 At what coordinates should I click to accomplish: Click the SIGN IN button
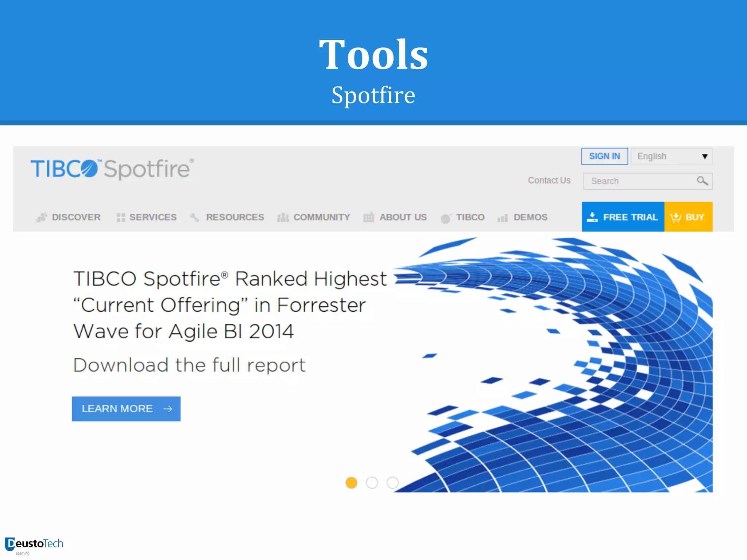coord(605,156)
